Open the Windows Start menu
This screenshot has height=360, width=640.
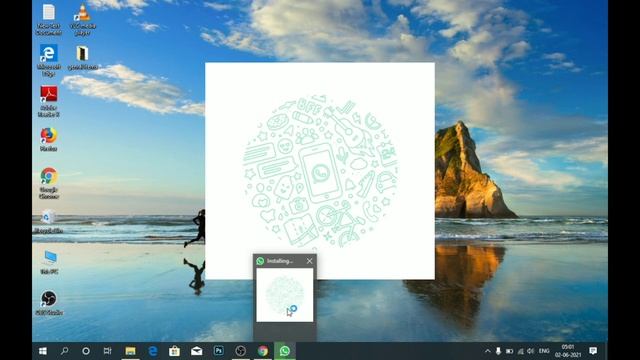click(42, 351)
